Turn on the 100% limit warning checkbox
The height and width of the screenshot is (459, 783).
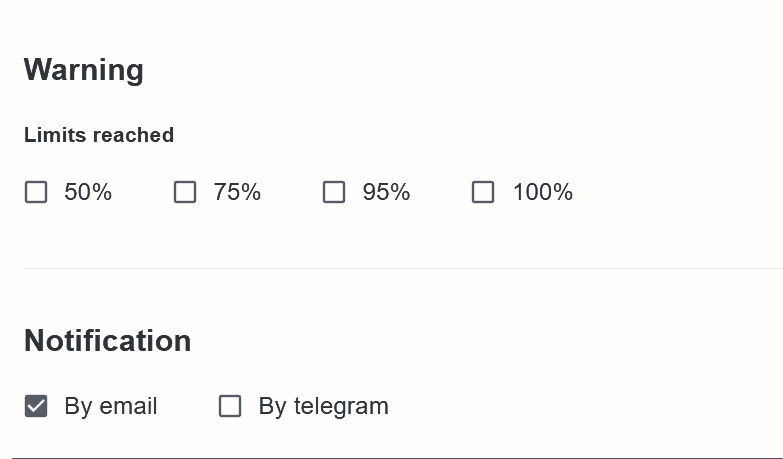pos(483,192)
